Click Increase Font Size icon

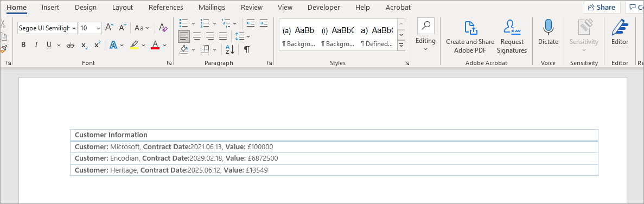(109, 28)
